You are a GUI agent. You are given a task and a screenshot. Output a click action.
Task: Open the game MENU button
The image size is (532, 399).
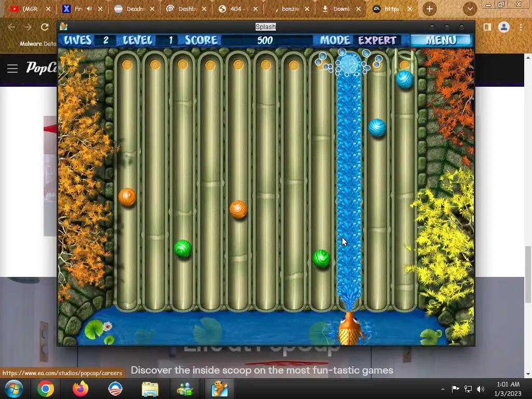tap(441, 41)
